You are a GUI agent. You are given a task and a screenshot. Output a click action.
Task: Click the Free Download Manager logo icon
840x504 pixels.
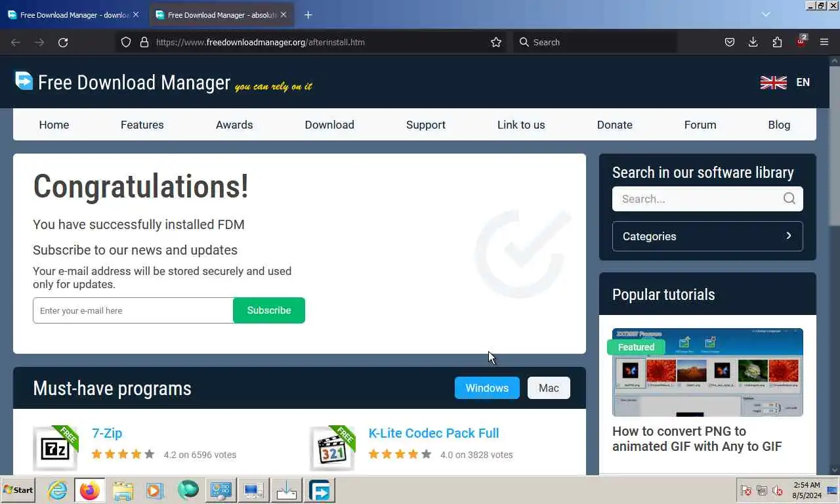[x=24, y=81]
